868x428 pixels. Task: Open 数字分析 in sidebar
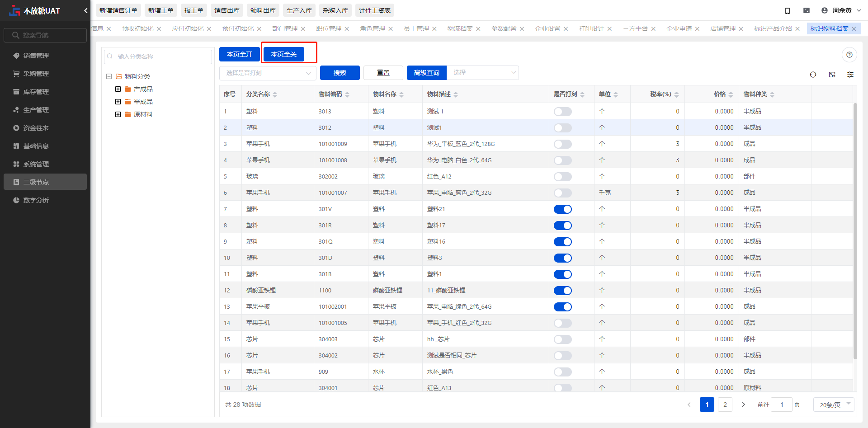coord(45,200)
